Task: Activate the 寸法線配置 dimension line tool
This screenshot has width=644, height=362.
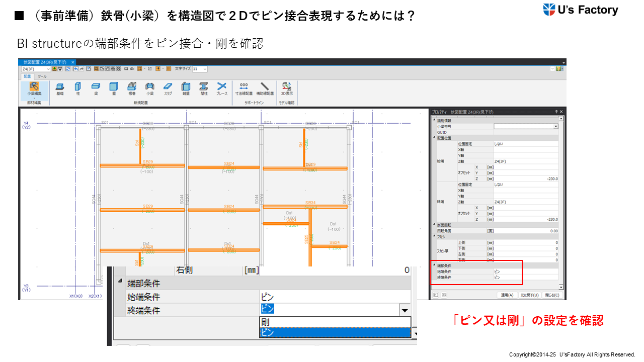Action: (244, 89)
